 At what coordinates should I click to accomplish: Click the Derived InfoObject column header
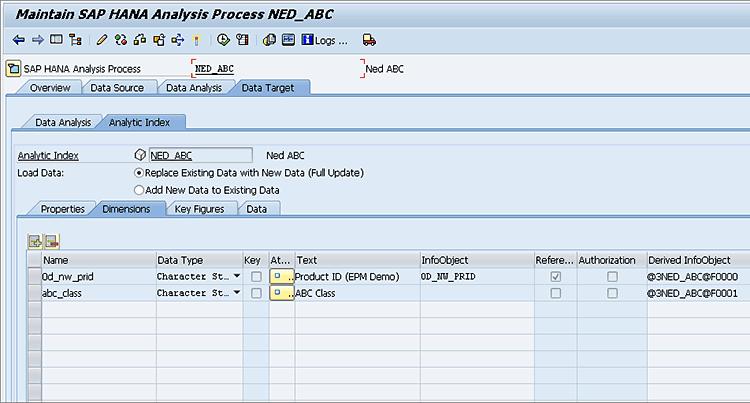(x=698, y=260)
